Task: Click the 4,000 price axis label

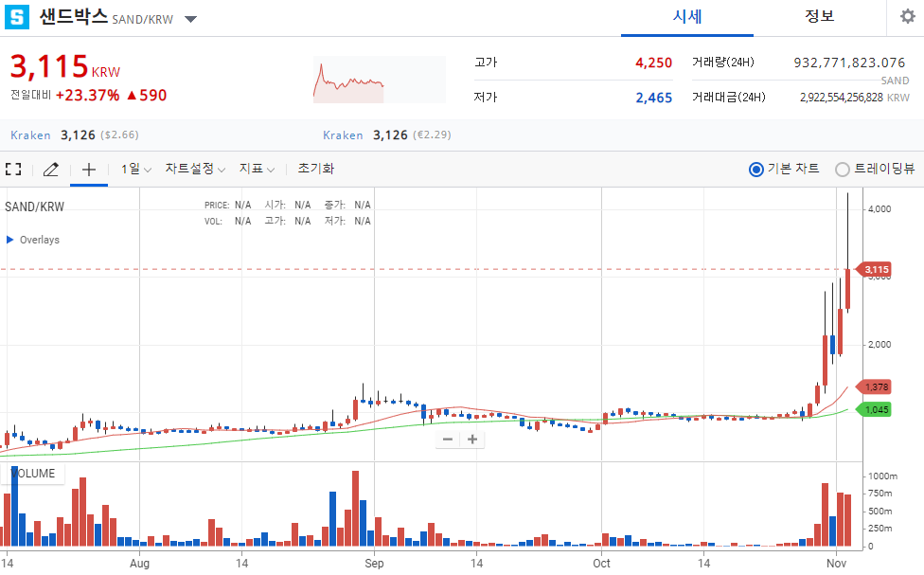Action: pyautogui.click(x=880, y=208)
